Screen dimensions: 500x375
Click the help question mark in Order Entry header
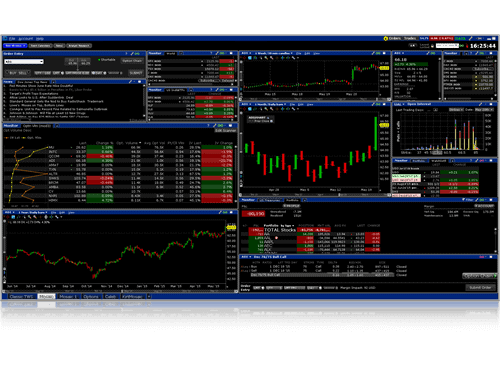coord(126,54)
